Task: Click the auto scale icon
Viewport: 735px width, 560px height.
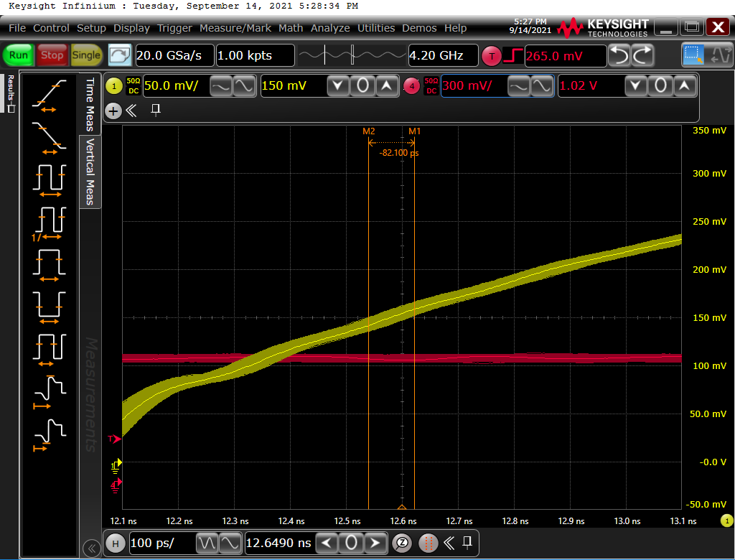Action: (x=120, y=55)
